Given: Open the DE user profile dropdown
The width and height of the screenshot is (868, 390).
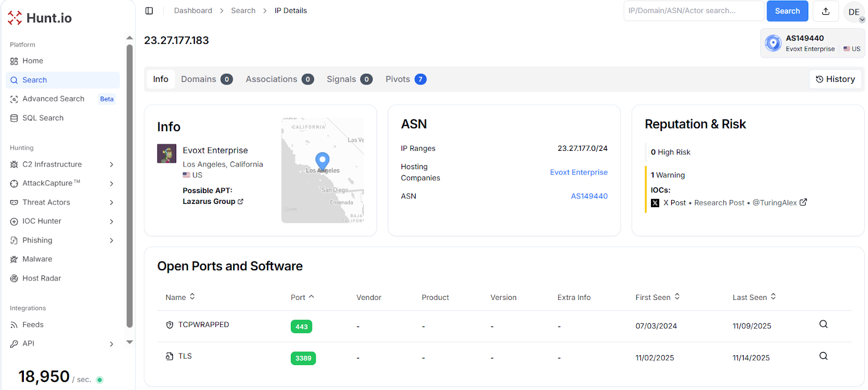Looking at the screenshot, I should 854,12.
